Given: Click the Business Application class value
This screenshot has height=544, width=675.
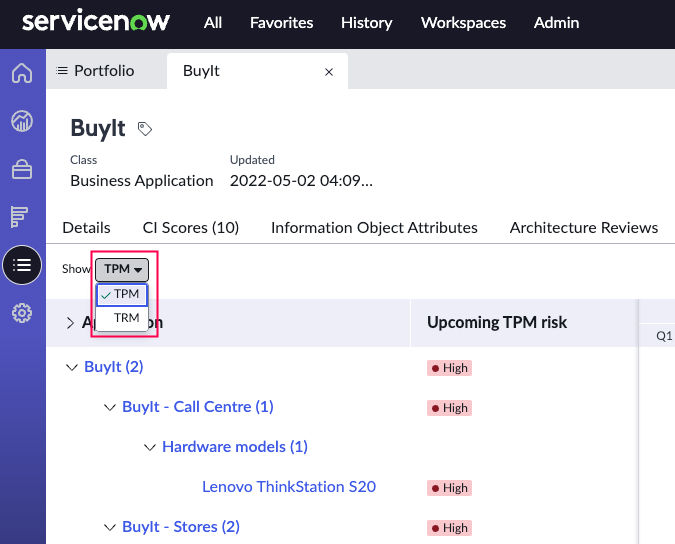Looking at the screenshot, I should click(x=142, y=181).
